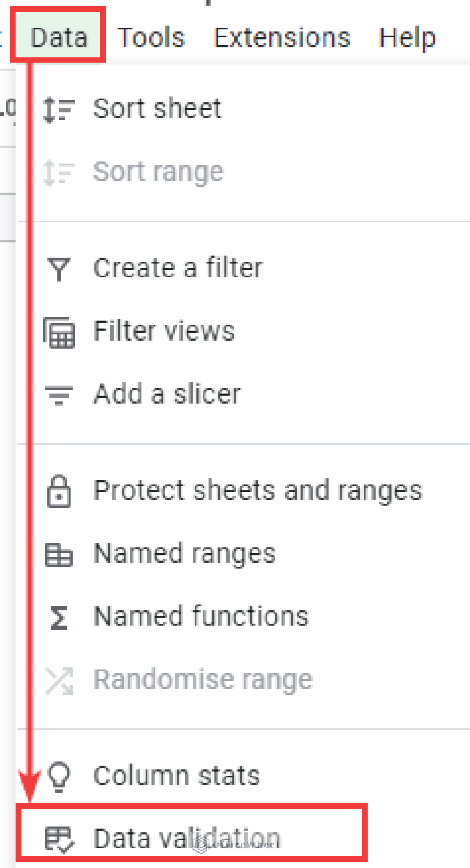470x868 pixels.
Task: Select the sigma icon for Named functions
Action: 58,616
